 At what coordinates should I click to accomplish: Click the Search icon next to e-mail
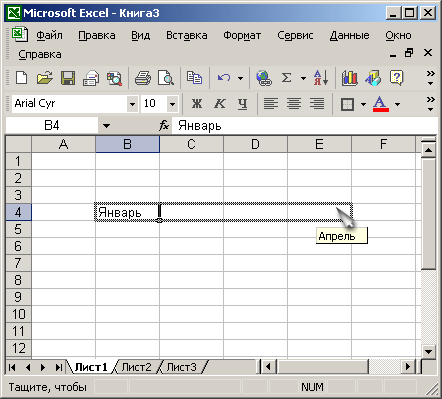(x=114, y=78)
